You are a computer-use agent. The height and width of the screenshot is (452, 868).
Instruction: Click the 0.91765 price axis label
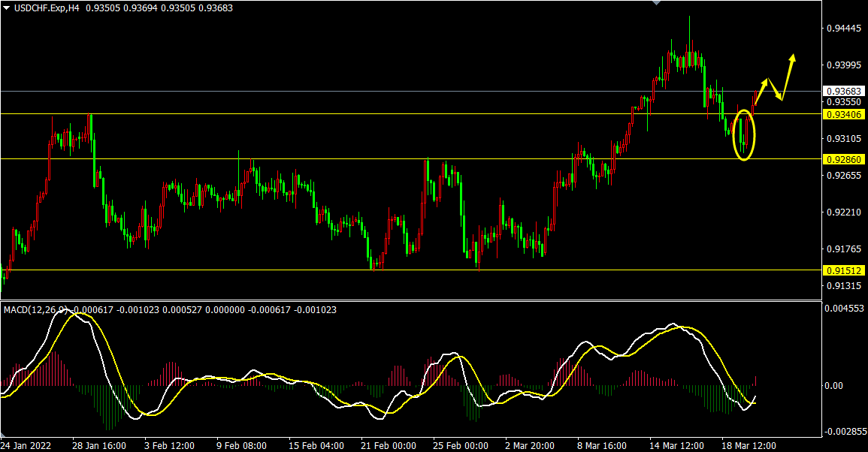844,249
